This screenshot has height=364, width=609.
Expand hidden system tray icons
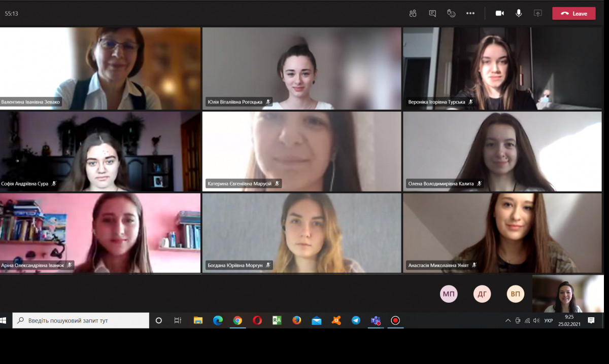tap(508, 320)
